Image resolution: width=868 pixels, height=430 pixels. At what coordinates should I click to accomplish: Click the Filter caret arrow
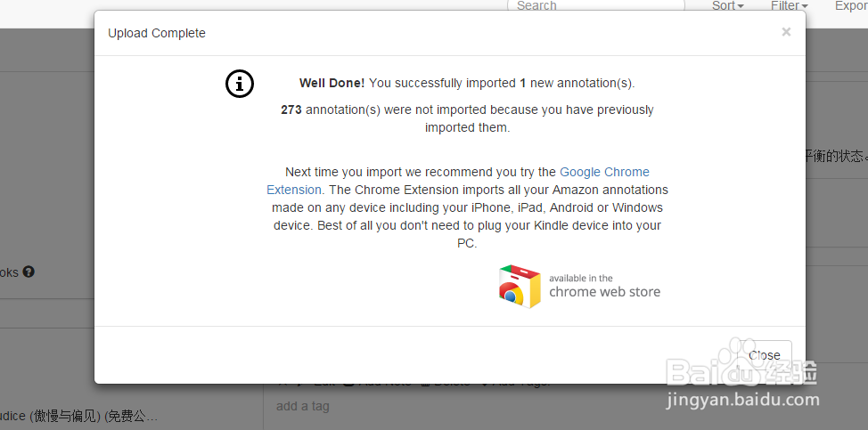pos(805,7)
